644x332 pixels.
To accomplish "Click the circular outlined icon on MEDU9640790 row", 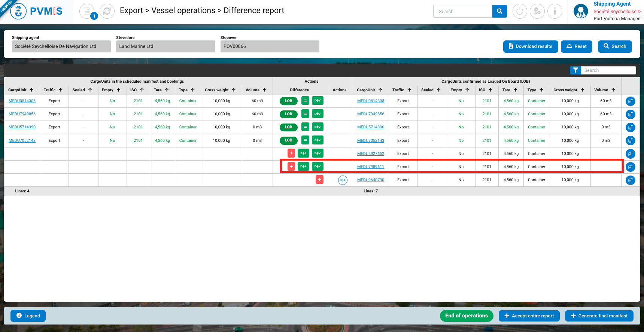I will (343, 180).
